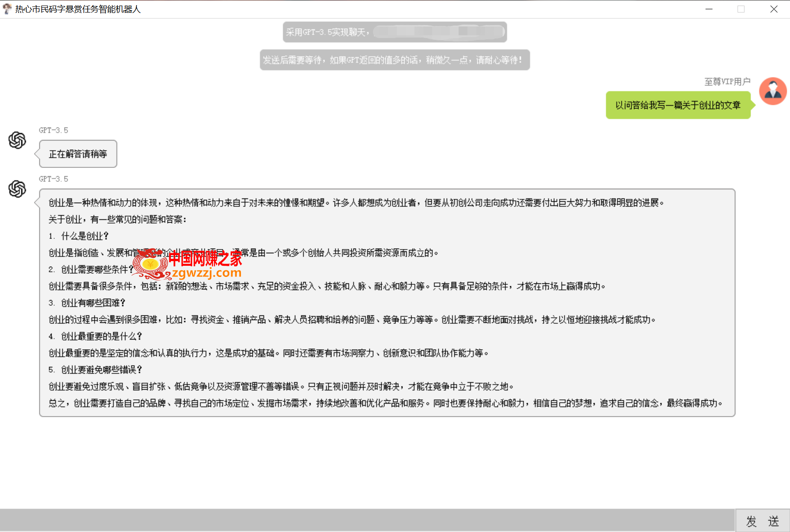Viewport: 790px width, 532px height.
Task: Click answer line starting 创业要避免过度乐观
Action: pos(281,386)
